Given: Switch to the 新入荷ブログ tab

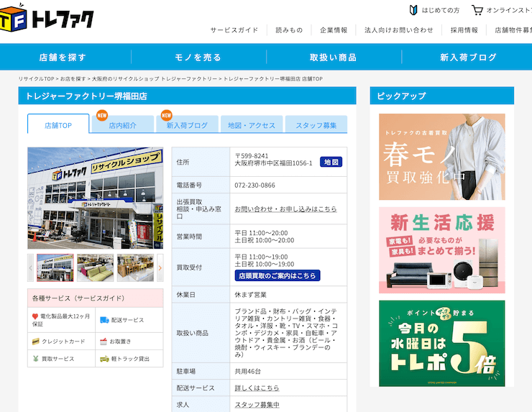Looking at the screenshot, I should 187,124.
